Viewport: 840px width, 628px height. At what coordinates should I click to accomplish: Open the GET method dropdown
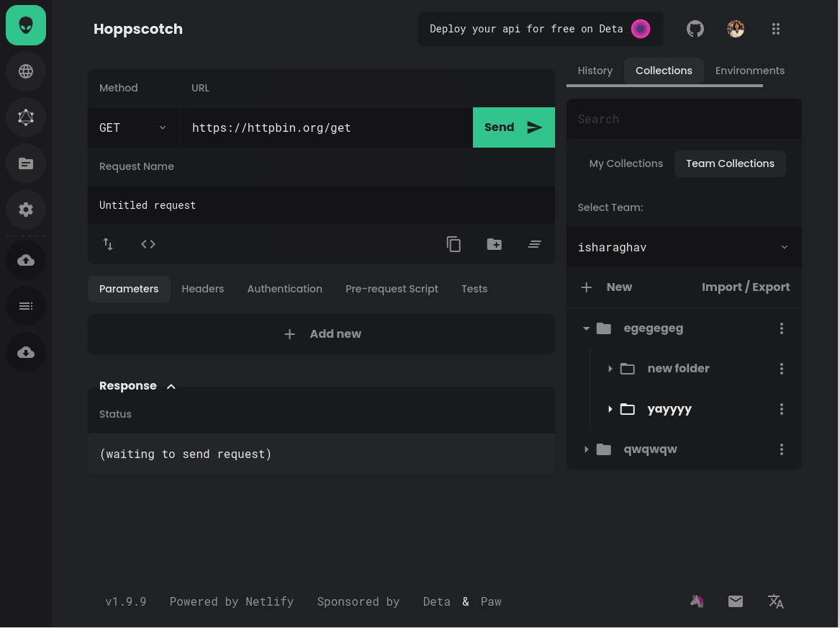click(x=134, y=127)
